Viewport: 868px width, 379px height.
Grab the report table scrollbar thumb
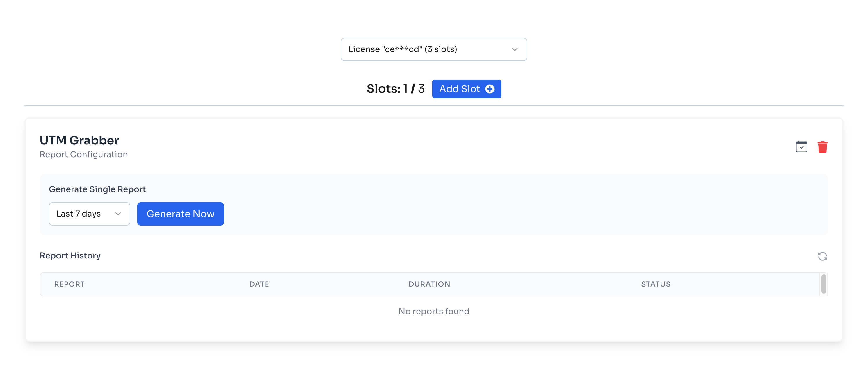click(x=823, y=284)
